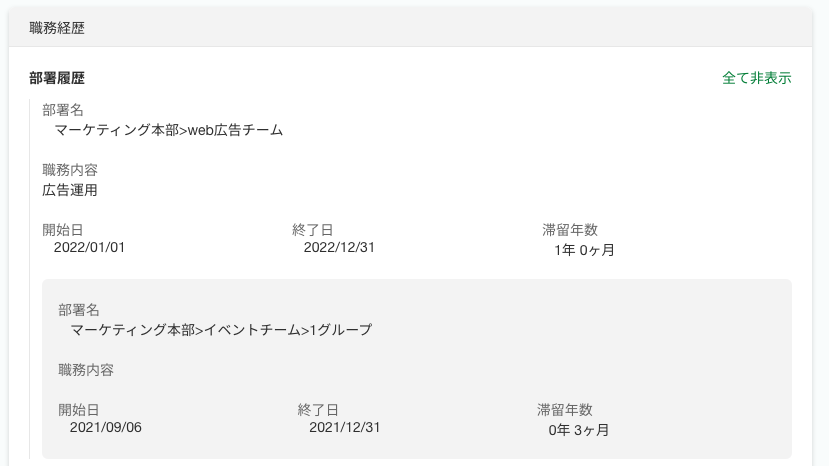The image size is (829, 466).
Task: Click the マーケティング本部>web広告チーム department name
Action: 169,130
